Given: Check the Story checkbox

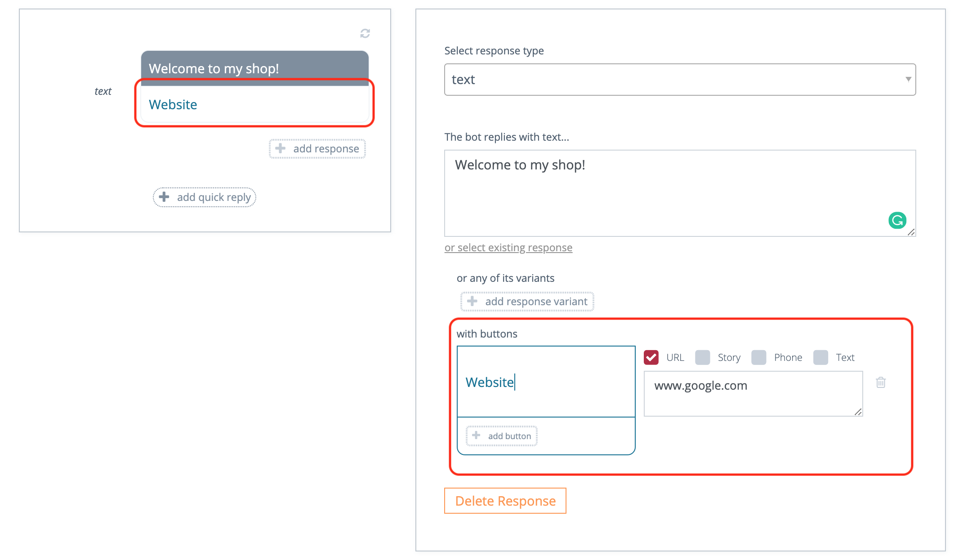Looking at the screenshot, I should pyautogui.click(x=703, y=357).
